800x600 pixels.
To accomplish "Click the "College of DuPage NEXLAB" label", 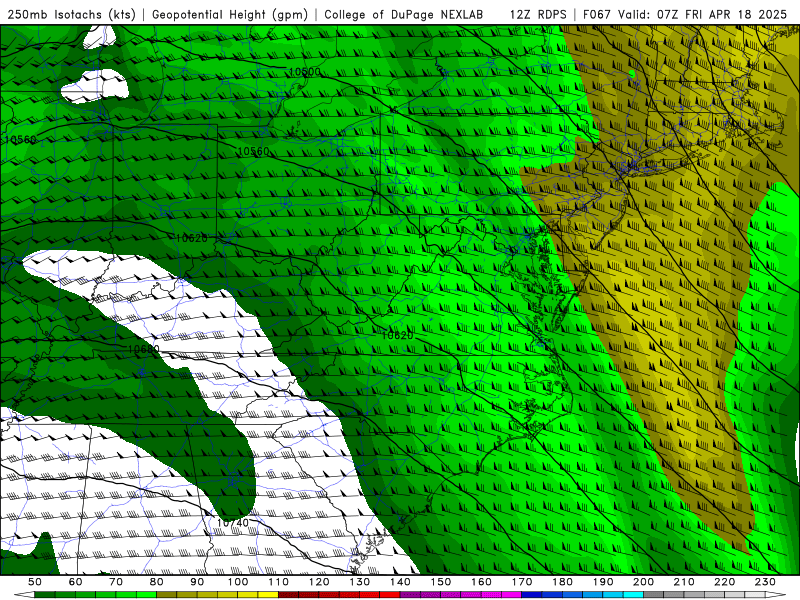I will click(404, 14).
